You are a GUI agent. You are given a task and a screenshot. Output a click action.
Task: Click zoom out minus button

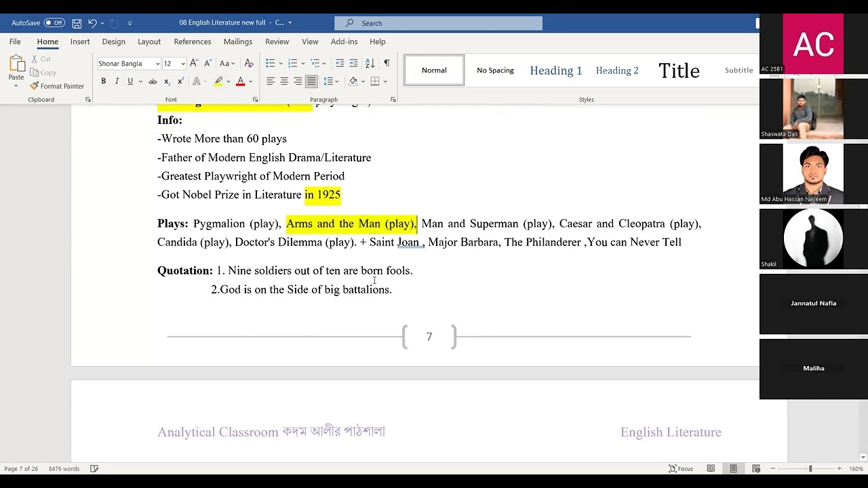[774, 468]
